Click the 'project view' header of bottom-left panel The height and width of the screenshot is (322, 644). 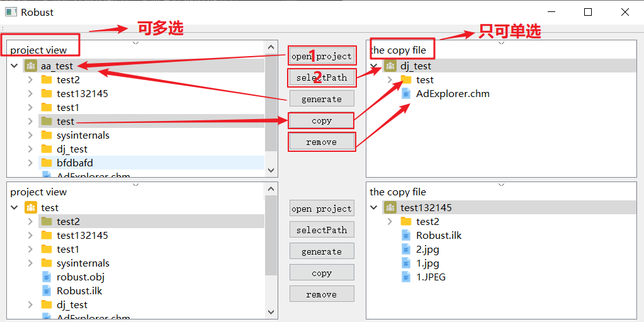click(38, 192)
